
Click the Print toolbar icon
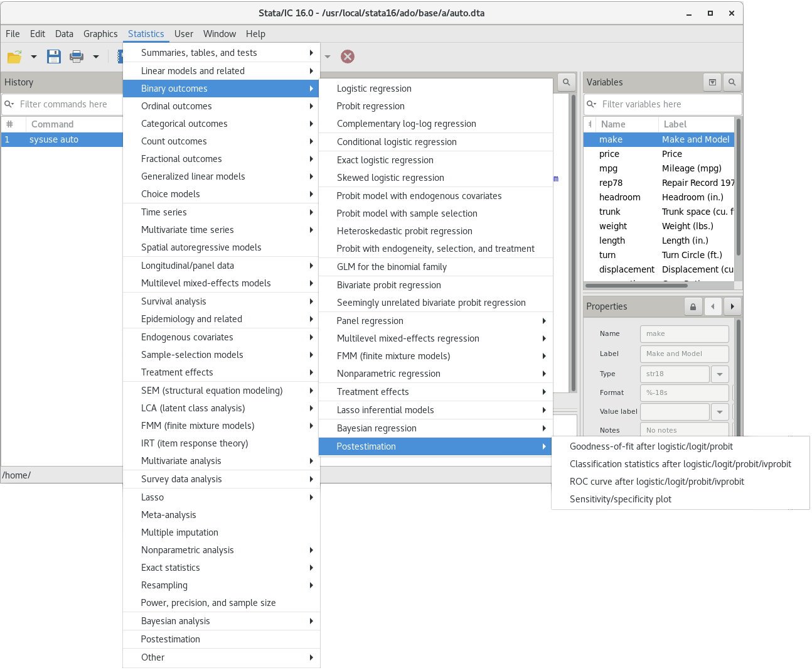77,57
